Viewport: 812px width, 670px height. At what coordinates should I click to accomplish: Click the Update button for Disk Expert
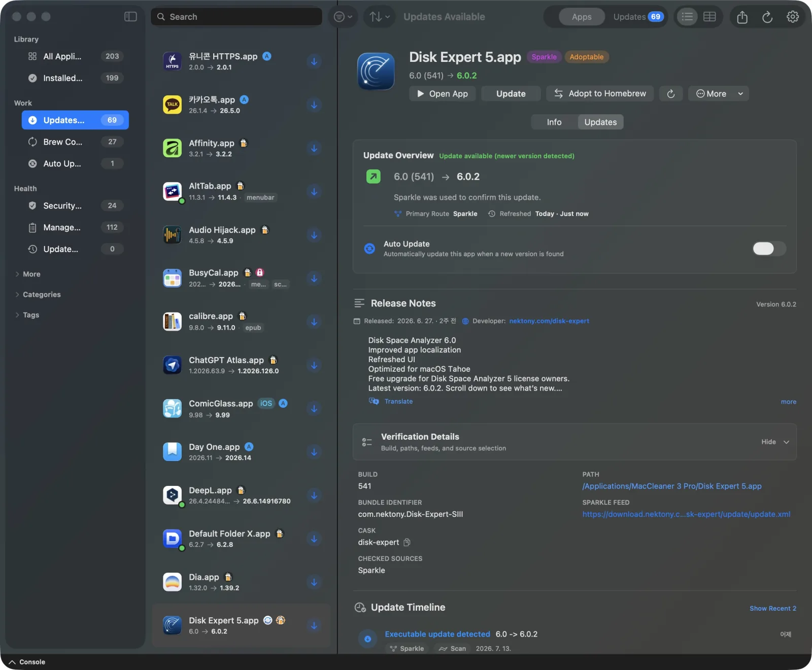pos(511,94)
